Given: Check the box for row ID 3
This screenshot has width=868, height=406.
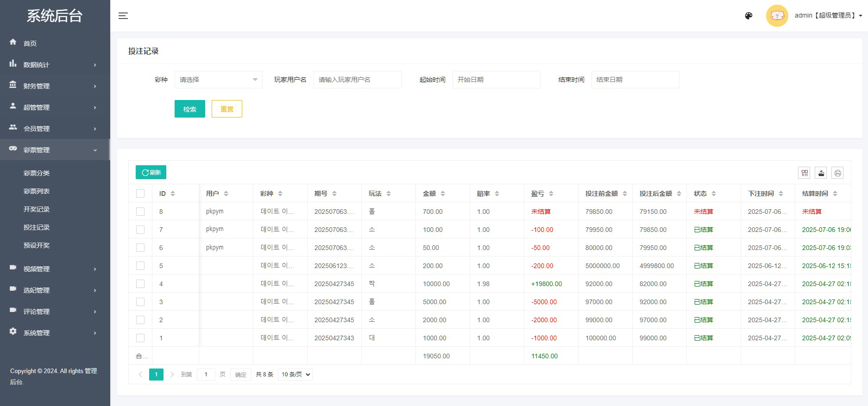Looking at the screenshot, I should [140, 302].
